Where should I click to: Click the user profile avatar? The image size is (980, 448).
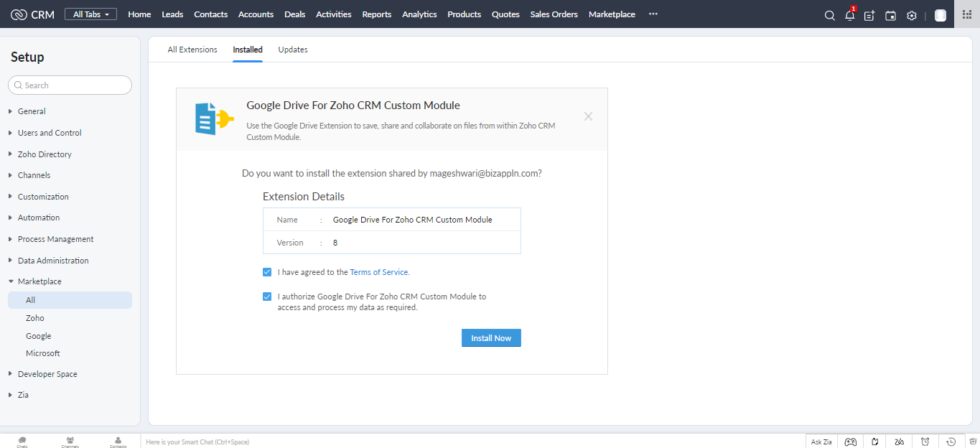pyautogui.click(x=940, y=15)
